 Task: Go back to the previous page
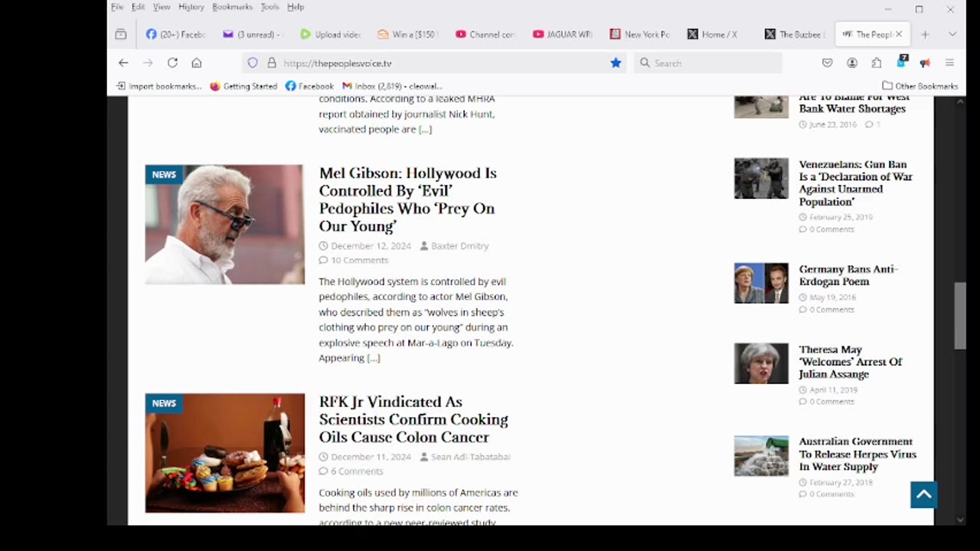[123, 63]
